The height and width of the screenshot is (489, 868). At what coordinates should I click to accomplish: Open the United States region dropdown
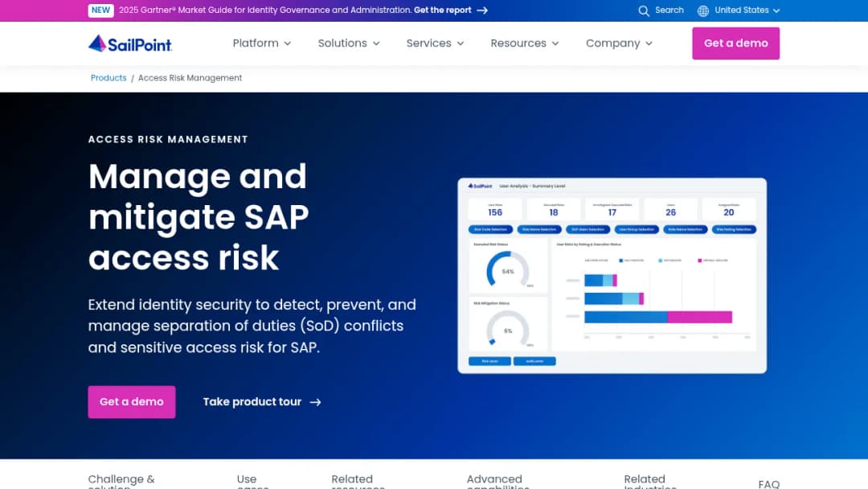(x=739, y=10)
